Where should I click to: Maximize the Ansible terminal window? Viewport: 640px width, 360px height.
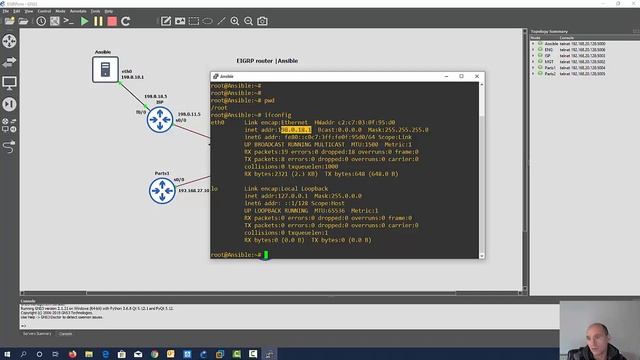(462, 76)
